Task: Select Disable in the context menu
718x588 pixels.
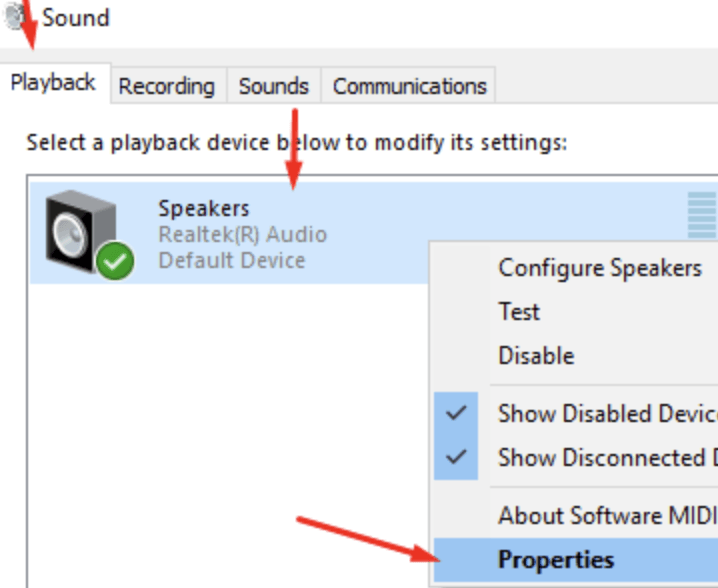Action: tap(536, 355)
